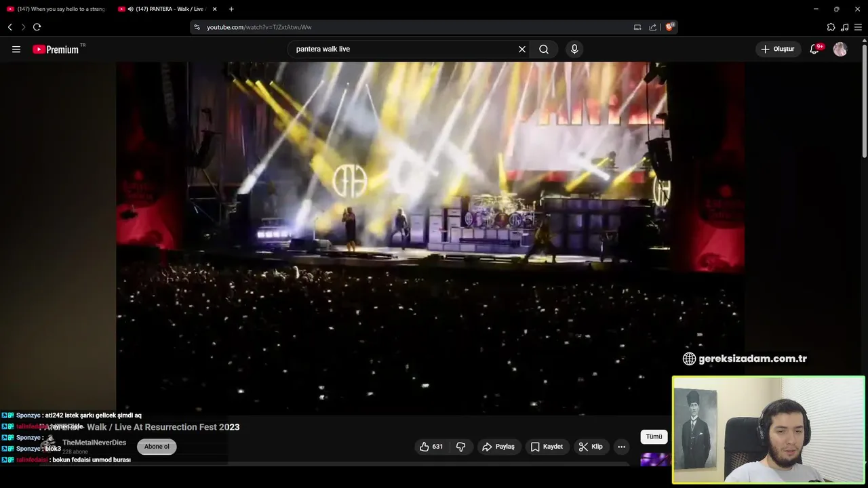Open the notifications bell
868x488 pixels.
coord(814,49)
